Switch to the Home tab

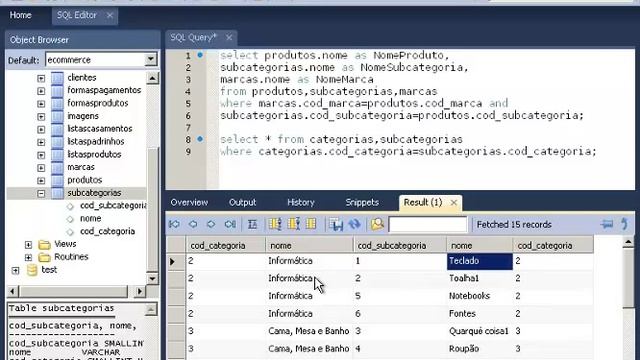(21, 15)
